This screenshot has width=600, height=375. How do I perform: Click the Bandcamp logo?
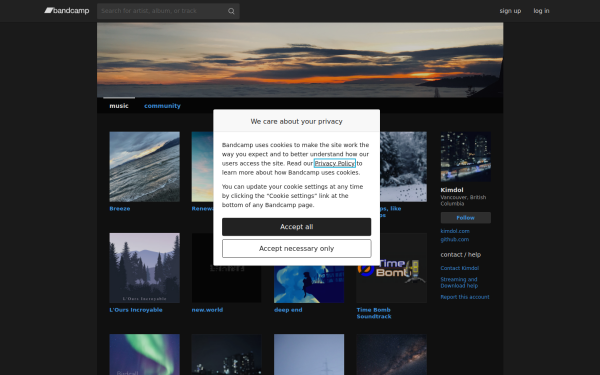coord(67,11)
